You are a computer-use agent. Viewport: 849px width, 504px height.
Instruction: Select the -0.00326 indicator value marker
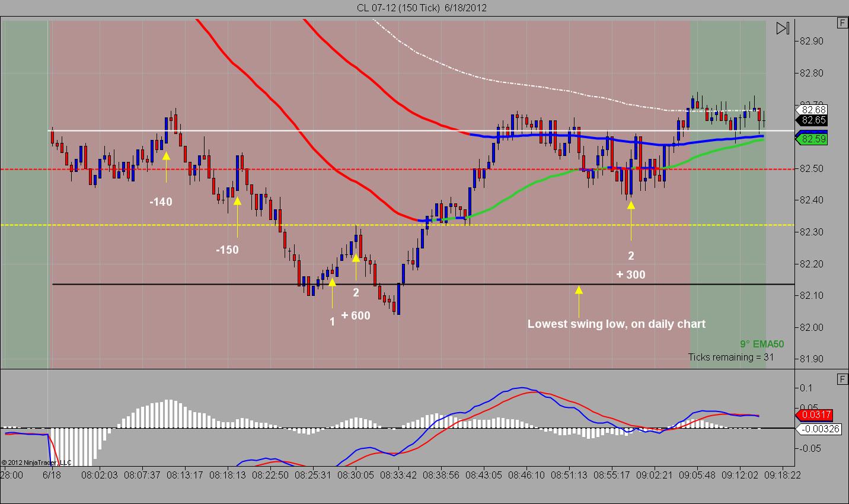pos(819,429)
